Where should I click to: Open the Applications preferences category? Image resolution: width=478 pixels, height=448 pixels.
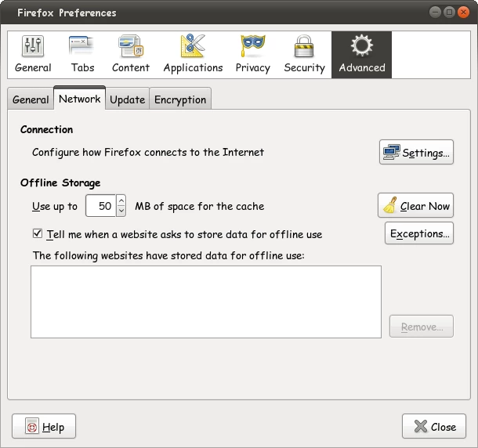pos(193,55)
